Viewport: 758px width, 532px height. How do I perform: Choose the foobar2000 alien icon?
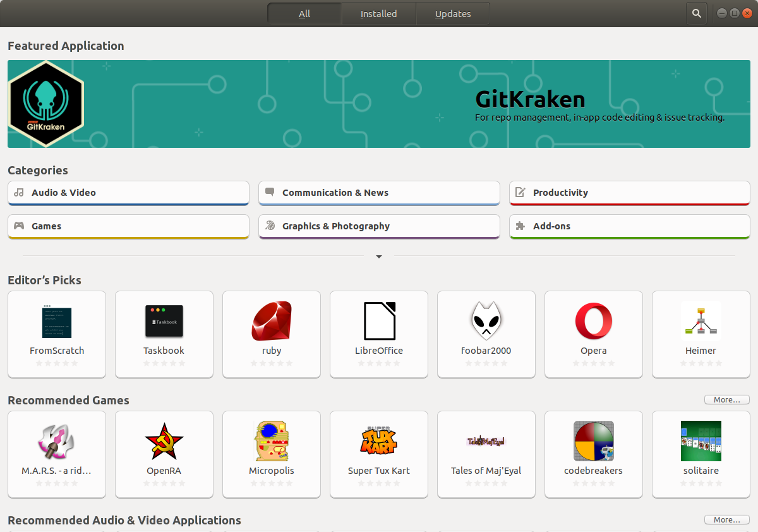click(x=486, y=321)
